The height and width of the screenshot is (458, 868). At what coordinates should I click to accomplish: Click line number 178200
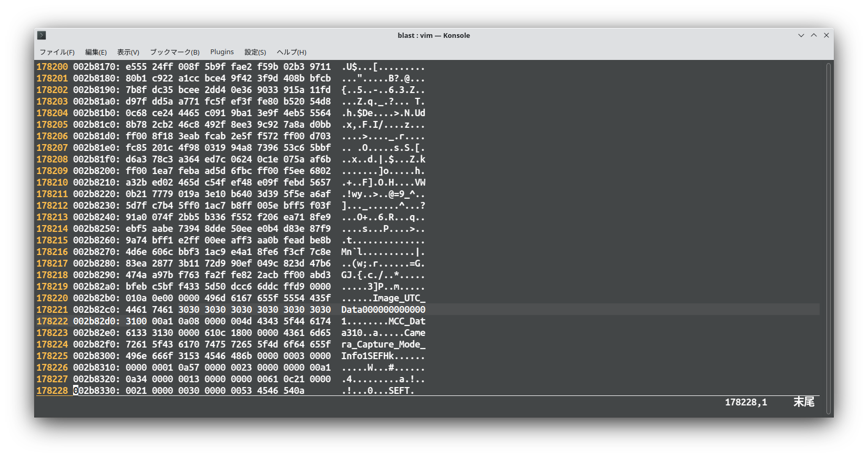pos(52,67)
